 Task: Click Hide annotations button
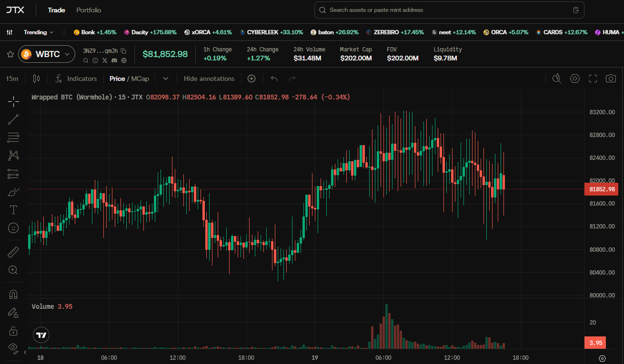(209, 79)
